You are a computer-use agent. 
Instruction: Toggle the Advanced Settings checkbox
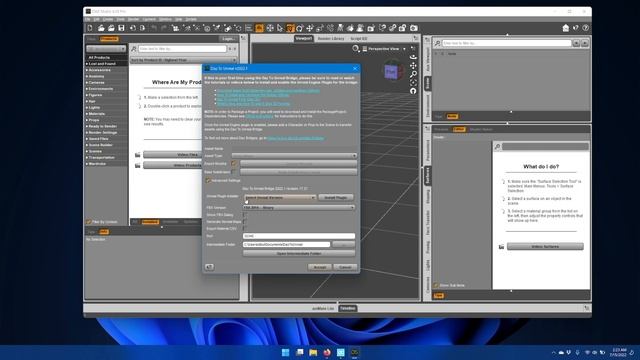208,180
